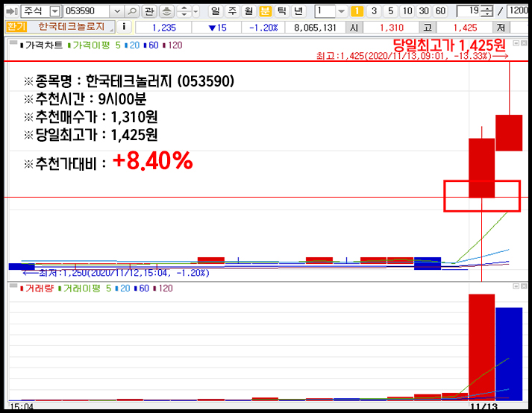Click the total count field showing 1200
The width and height of the screenshot is (532, 413).
coord(519,11)
